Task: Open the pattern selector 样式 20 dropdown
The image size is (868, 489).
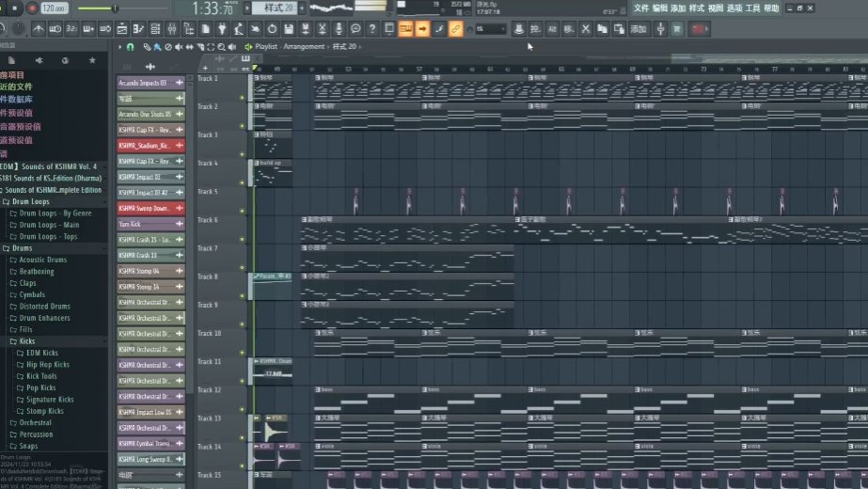Action: point(274,8)
